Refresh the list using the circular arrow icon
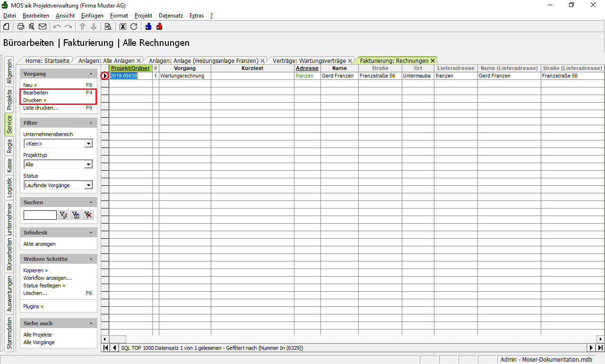Viewport: 605px width, 364px height. (x=134, y=26)
